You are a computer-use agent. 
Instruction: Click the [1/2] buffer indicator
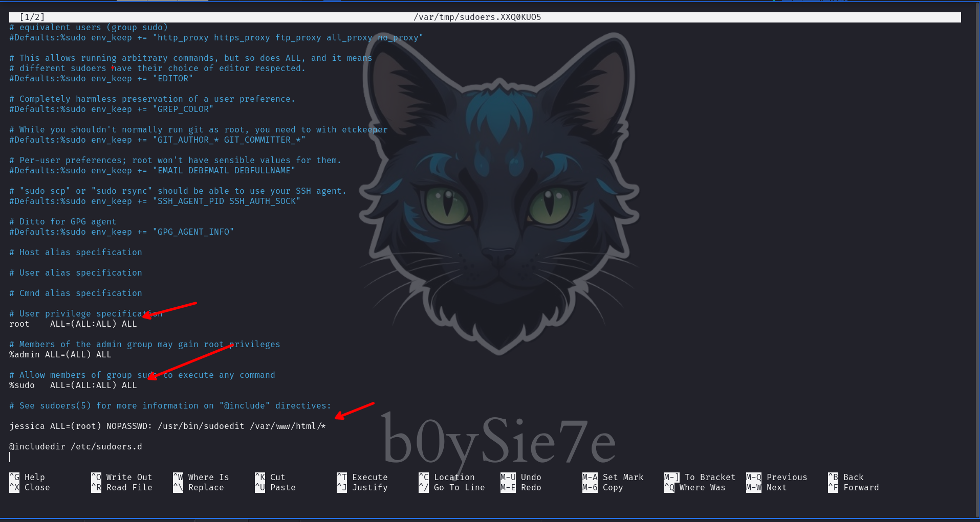pyautogui.click(x=32, y=17)
